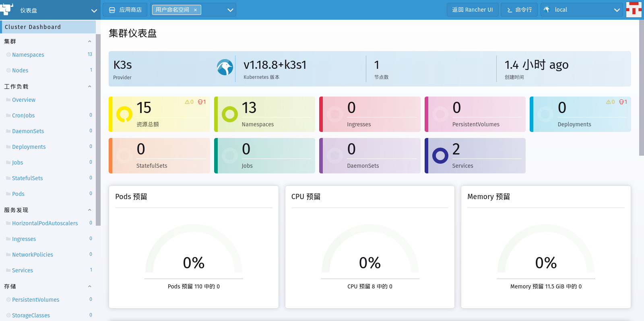Click the error count icon on Deployments card

coord(621,102)
